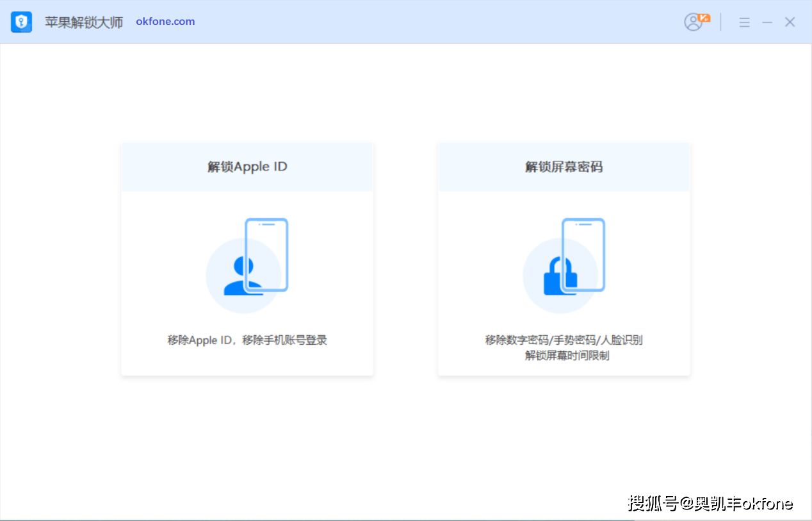This screenshot has height=521, width=812.
Task: Open the user account VIP icon
Action: coord(697,22)
